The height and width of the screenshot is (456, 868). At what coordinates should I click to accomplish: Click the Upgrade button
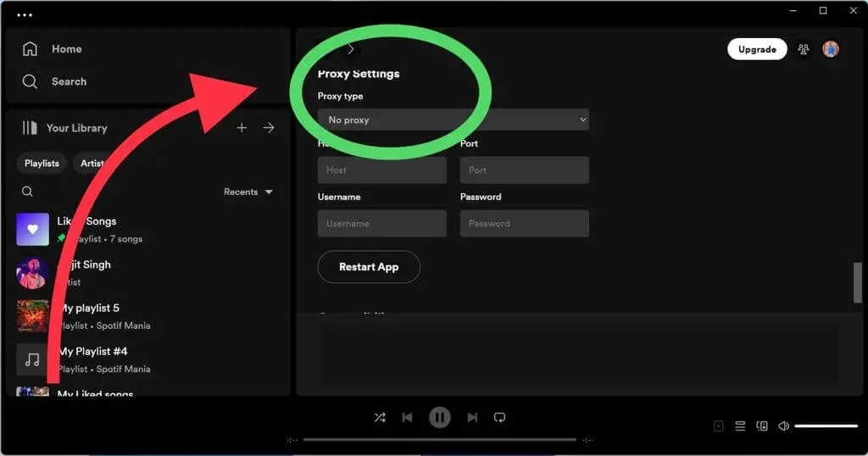(757, 49)
